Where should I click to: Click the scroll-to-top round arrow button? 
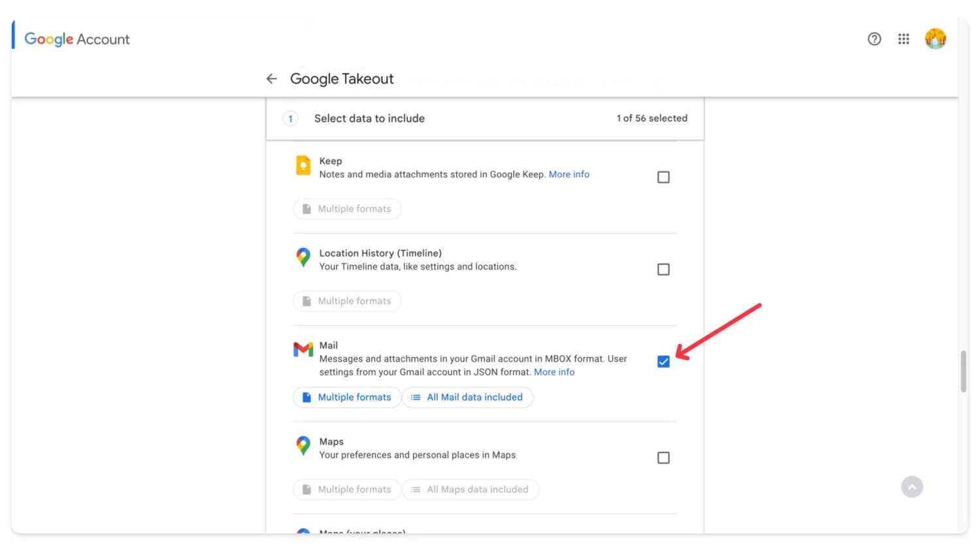click(x=912, y=487)
